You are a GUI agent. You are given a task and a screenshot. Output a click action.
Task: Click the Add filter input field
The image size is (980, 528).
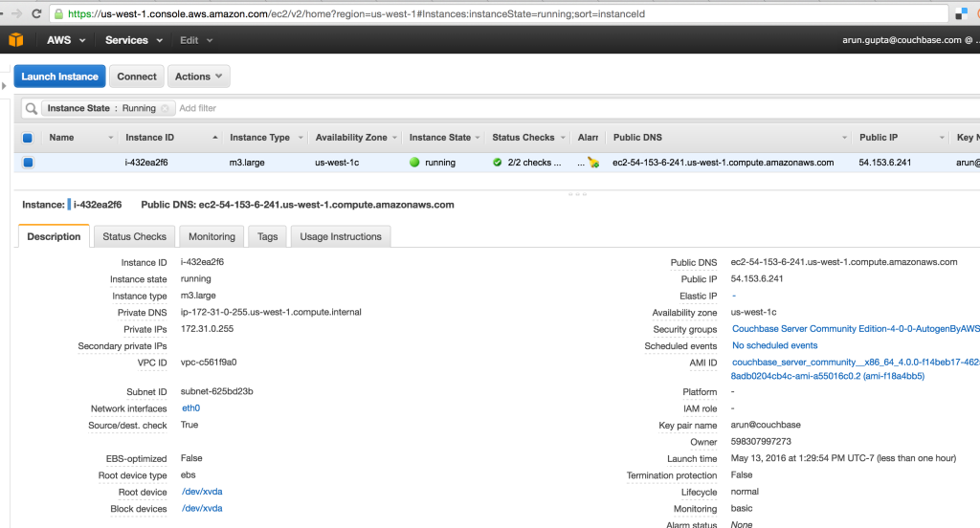click(x=197, y=108)
